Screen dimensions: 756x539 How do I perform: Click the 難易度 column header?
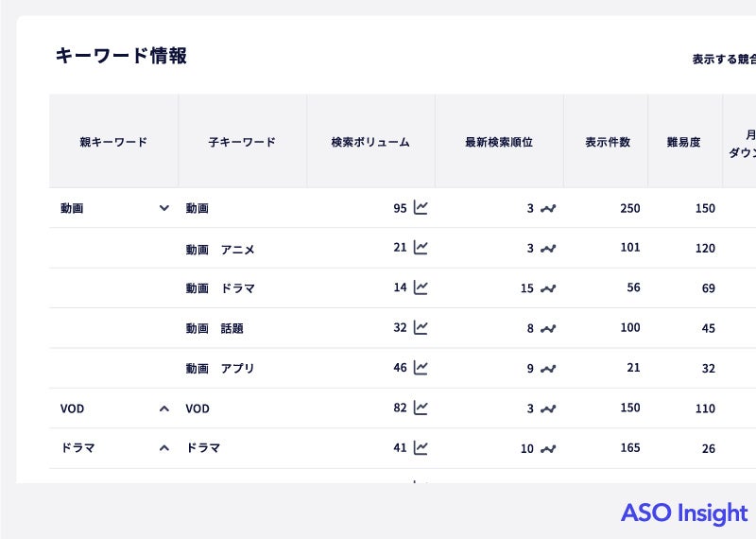[683, 142]
